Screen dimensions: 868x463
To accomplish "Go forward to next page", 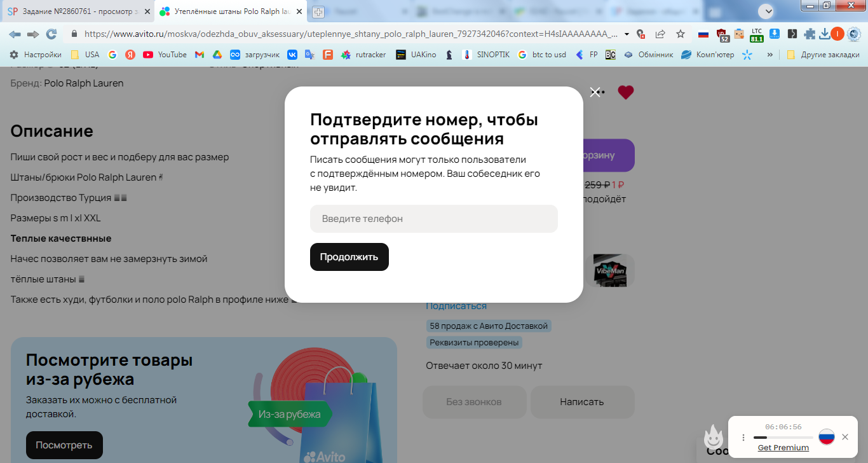I will (33, 34).
